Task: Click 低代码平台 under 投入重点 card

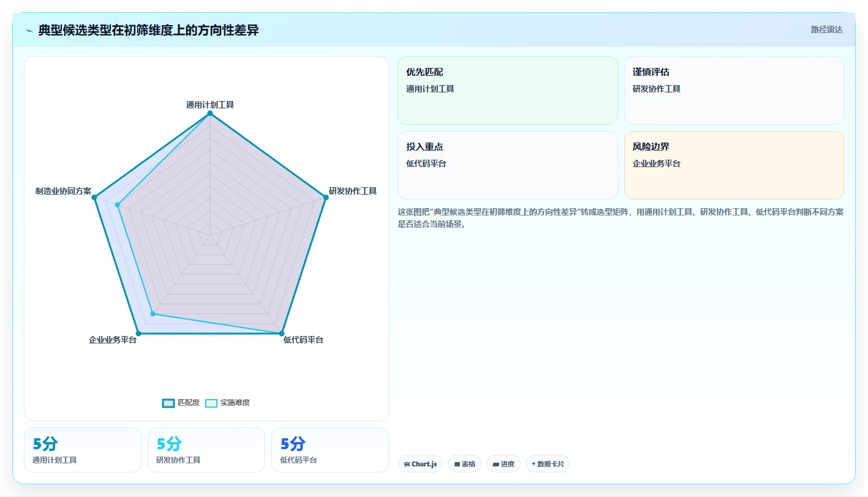Action: [x=426, y=163]
